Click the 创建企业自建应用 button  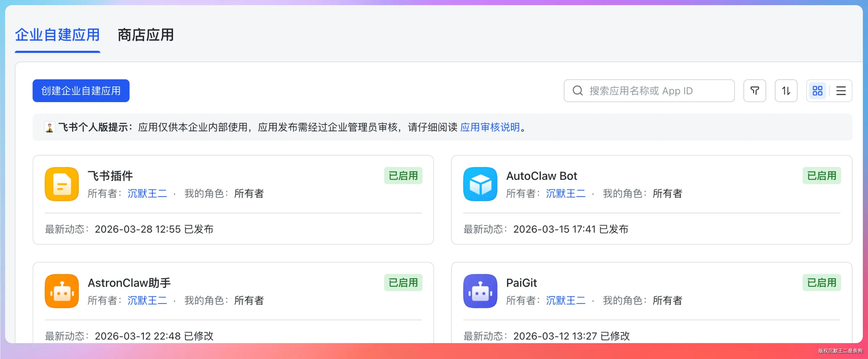[x=81, y=90]
